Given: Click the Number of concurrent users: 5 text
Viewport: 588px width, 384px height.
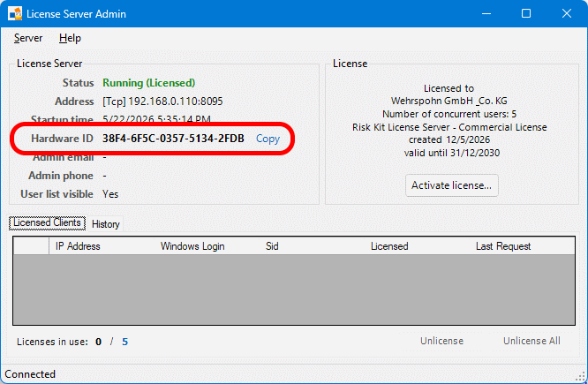Looking at the screenshot, I should (x=449, y=114).
